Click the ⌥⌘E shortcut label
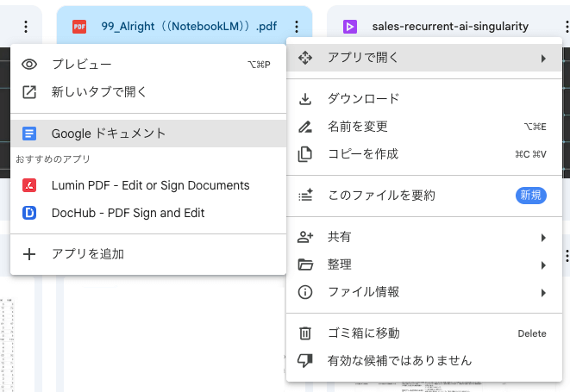Screen dimensions: 570x392 coord(535,127)
